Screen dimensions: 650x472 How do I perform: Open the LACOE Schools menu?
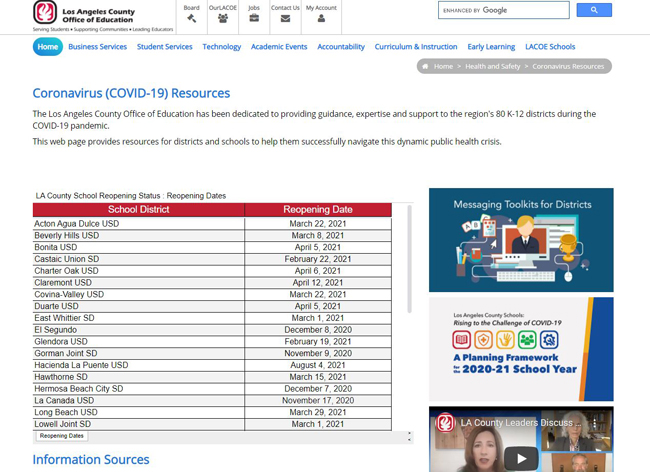pos(550,47)
